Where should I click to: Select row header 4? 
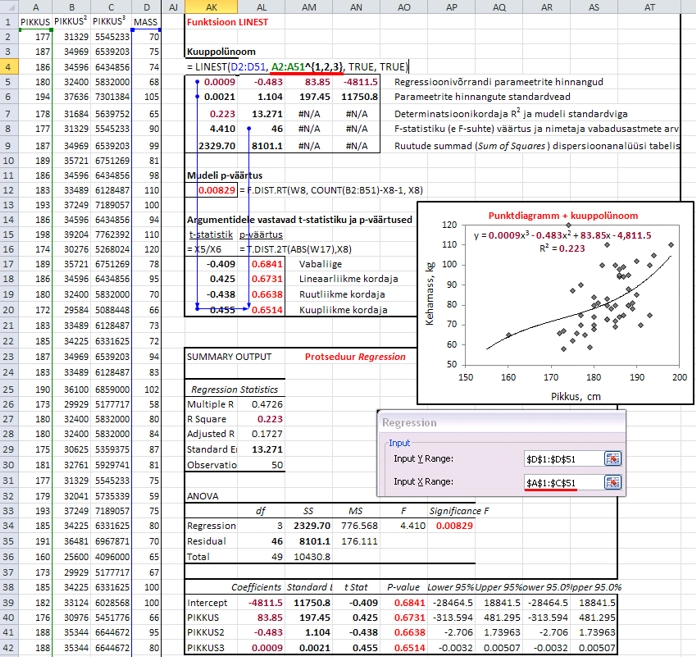[8, 67]
